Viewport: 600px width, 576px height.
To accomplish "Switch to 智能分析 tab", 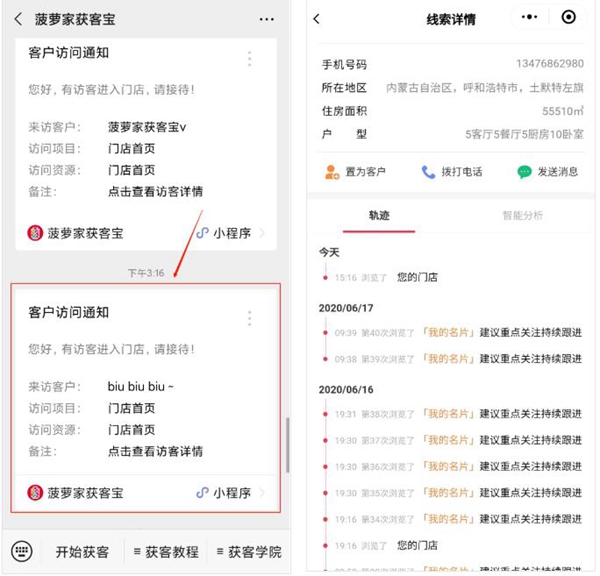I will pyautogui.click(x=522, y=215).
